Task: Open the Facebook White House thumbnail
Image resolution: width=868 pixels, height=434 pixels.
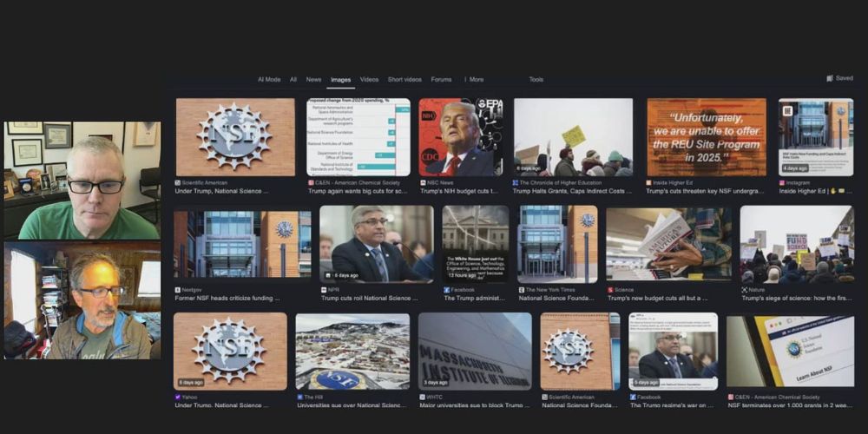Action: [x=475, y=244]
